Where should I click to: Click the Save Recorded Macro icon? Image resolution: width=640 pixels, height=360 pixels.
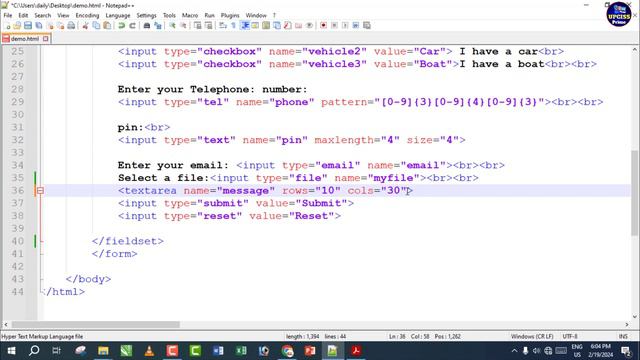pyautogui.click(x=367, y=25)
